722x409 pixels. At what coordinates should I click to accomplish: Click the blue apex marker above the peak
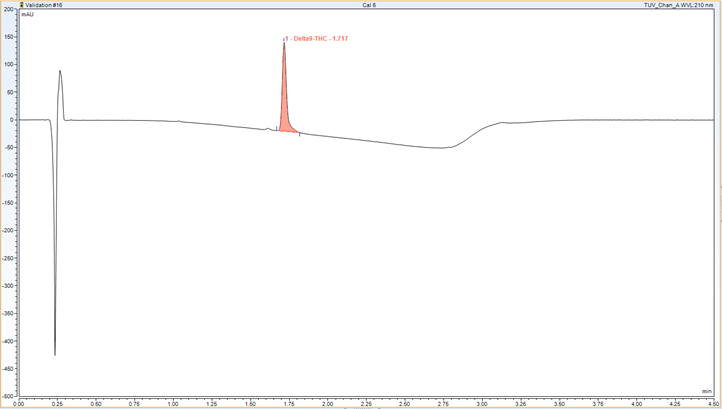[x=284, y=40]
